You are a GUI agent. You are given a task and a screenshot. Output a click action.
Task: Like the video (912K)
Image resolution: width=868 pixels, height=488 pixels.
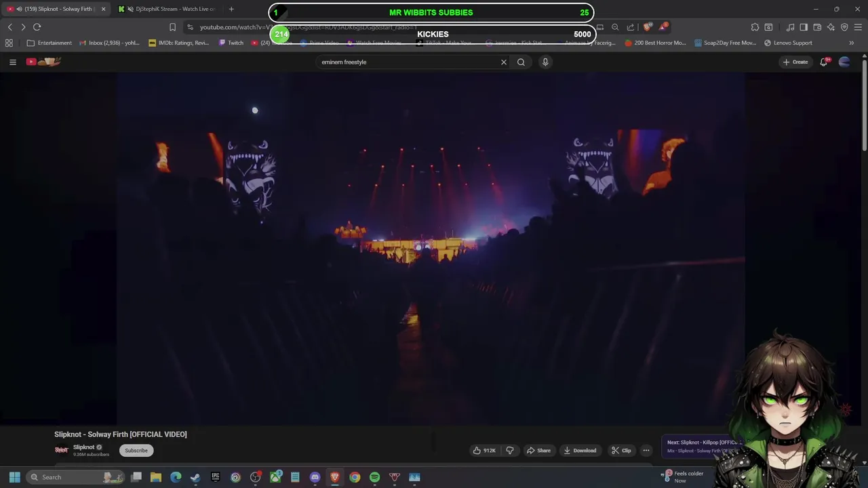tap(485, 450)
